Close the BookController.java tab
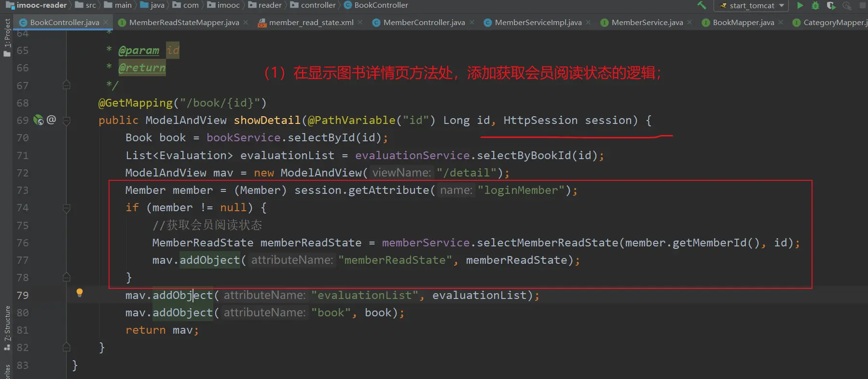Viewport: 868px width, 379px height. tap(106, 22)
